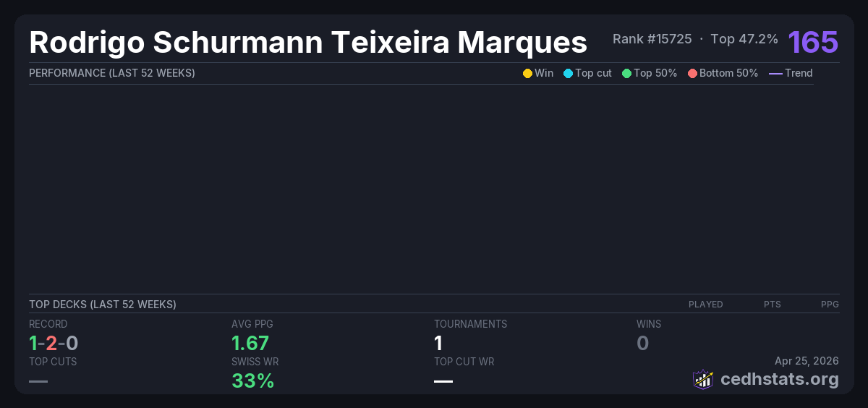Click the Top Decks section header
Image resolution: width=868 pixels, height=408 pixels.
point(103,305)
